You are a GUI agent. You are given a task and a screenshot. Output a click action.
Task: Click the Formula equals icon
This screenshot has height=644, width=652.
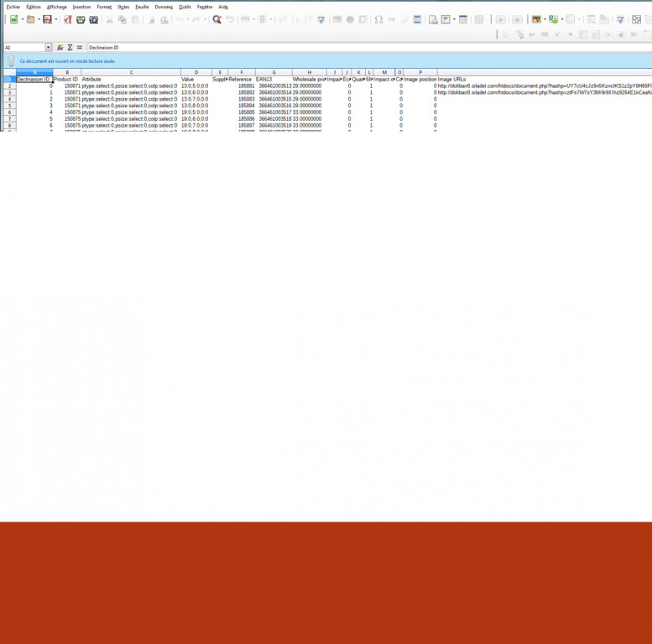80,48
